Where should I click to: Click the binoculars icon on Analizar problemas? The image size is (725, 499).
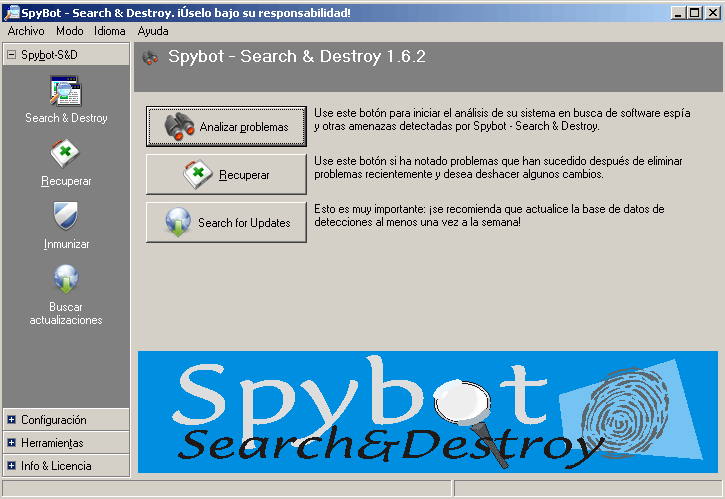point(180,126)
